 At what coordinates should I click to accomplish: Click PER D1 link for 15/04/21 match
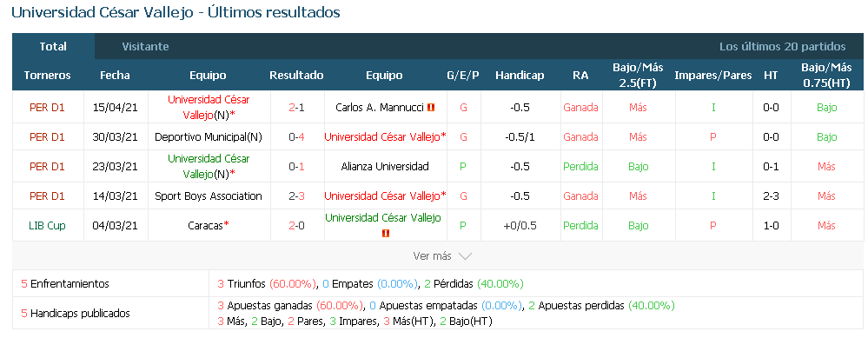(47, 108)
